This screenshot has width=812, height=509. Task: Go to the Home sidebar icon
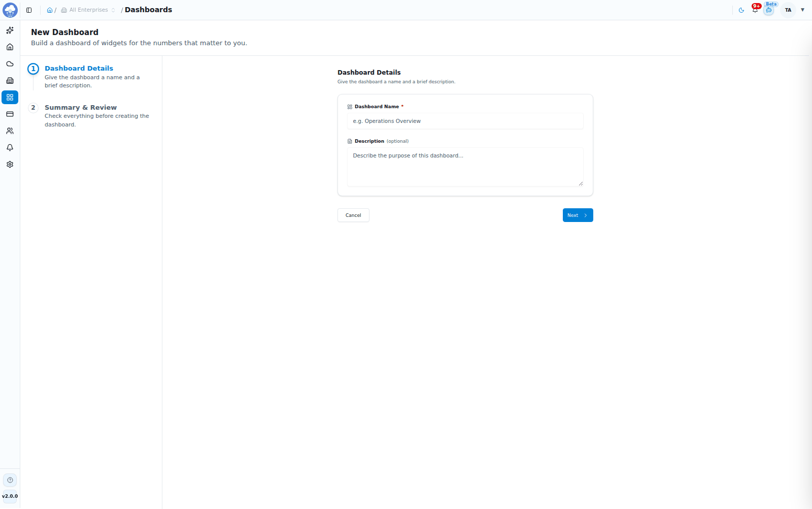pyautogui.click(x=10, y=47)
